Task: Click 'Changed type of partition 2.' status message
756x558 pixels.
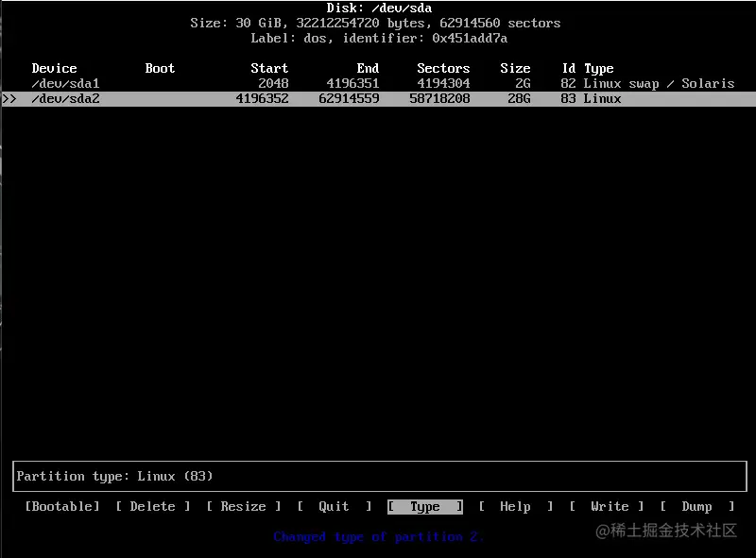Action: 379,537
